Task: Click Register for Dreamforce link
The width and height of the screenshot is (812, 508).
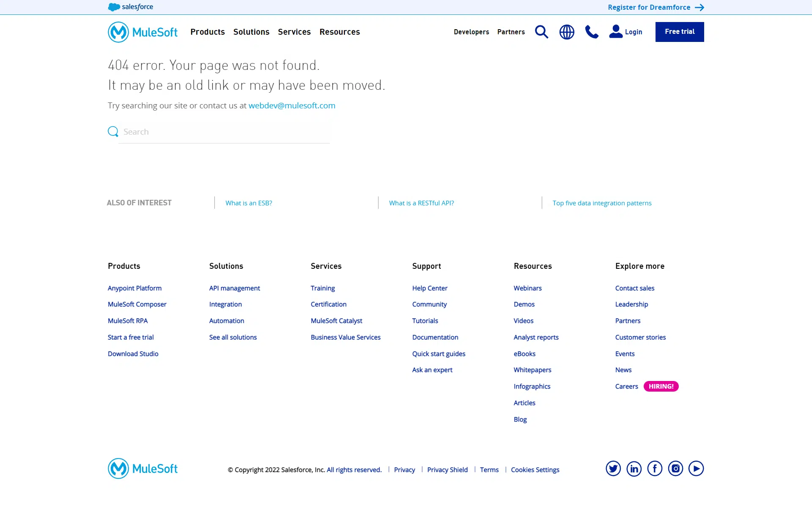Action: coord(649,7)
